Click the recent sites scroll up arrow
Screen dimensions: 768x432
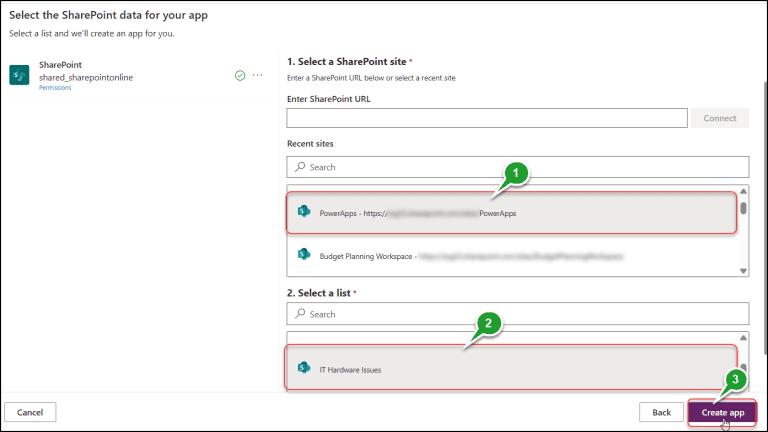(744, 191)
